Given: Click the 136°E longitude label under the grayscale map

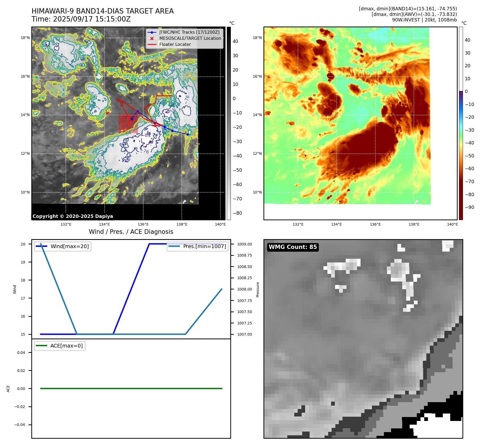Looking at the screenshot, I should [143, 224].
